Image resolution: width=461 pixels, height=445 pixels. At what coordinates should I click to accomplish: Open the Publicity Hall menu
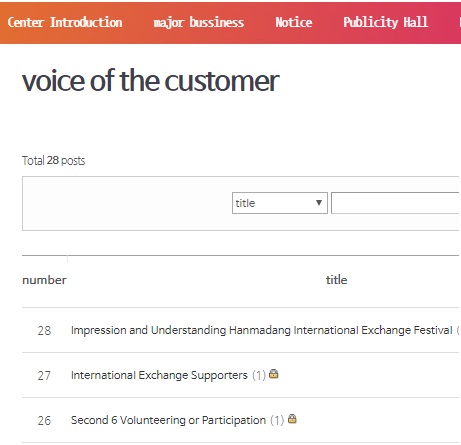coord(385,22)
